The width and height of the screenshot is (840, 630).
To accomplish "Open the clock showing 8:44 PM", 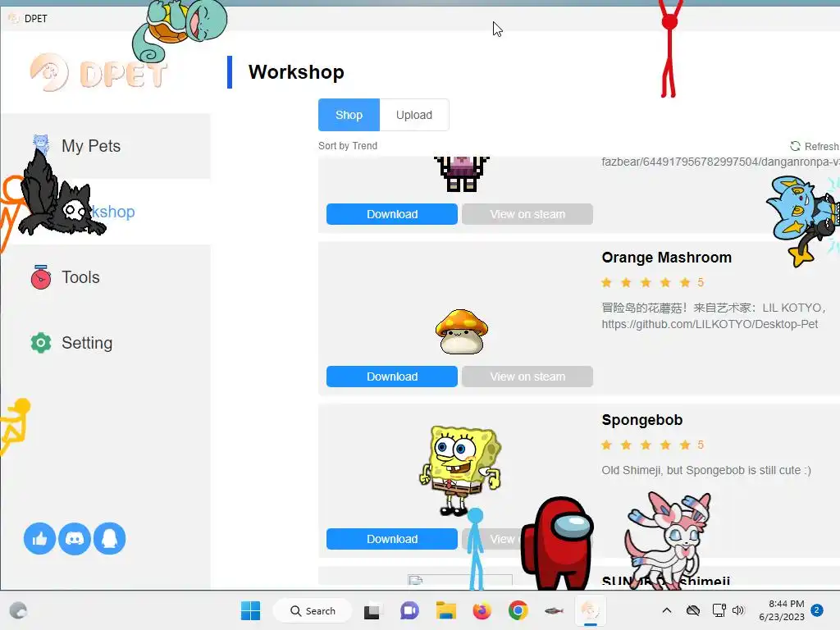I will coord(782,610).
